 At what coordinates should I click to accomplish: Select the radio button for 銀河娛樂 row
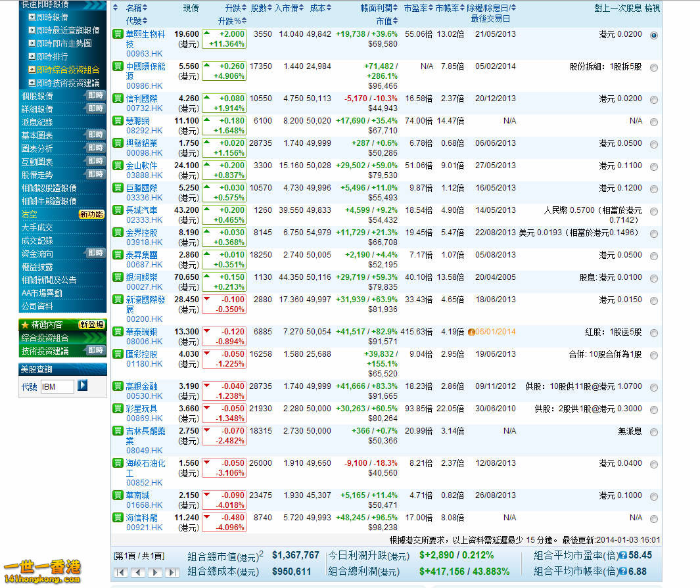click(x=654, y=278)
